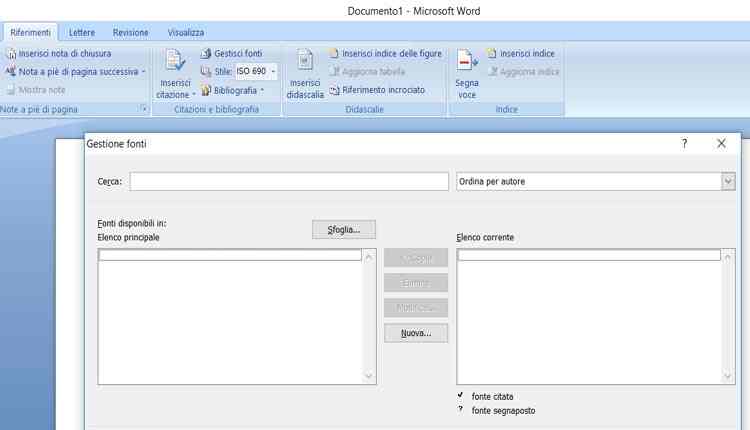
Task: Expand the Bibliografia dropdown arrow
Action: click(x=262, y=90)
